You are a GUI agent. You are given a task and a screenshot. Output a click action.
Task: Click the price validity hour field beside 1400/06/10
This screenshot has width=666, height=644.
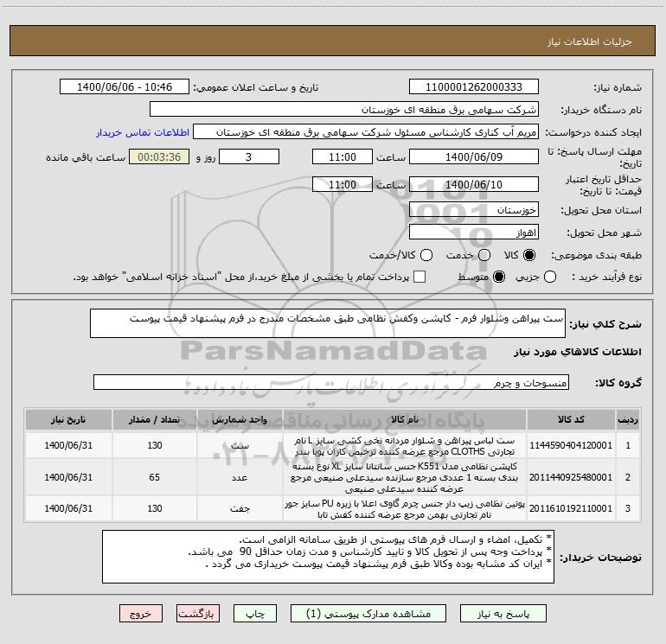point(343,184)
